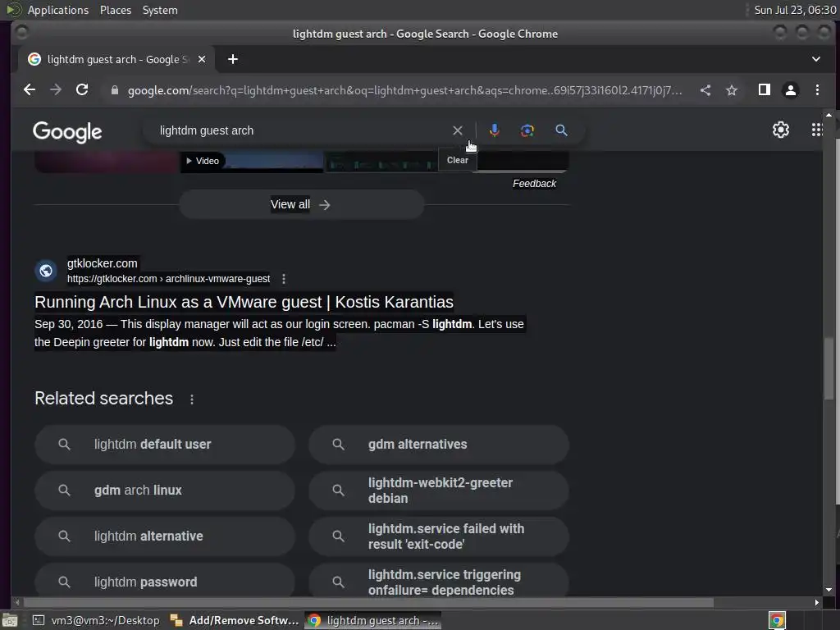The width and height of the screenshot is (840, 630).
Task: Search related: gdm arch linux
Action: pyautogui.click(x=165, y=491)
